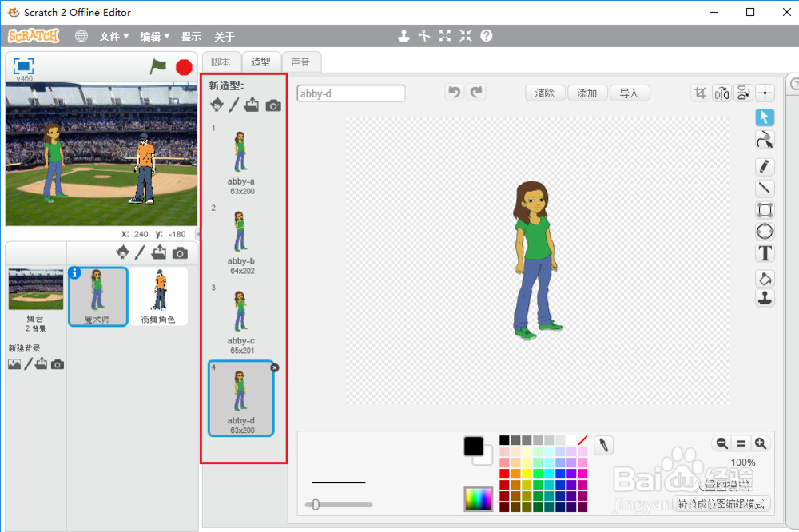Screen dimensions: 799x532
Task: Zoom in the paint canvas
Action: click(x=761, y=443)
